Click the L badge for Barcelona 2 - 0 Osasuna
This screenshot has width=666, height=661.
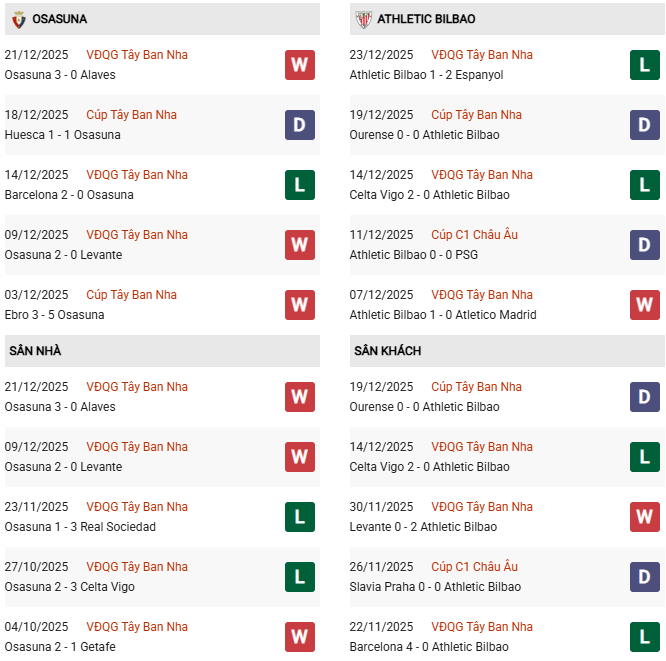[x=300, y=185]
